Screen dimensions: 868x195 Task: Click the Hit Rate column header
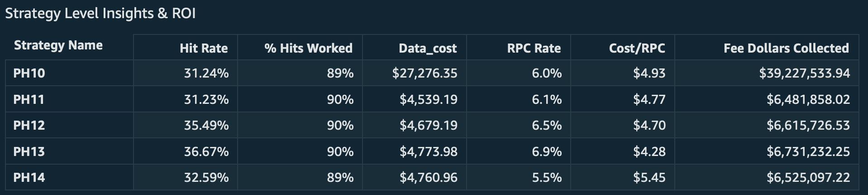204,48
